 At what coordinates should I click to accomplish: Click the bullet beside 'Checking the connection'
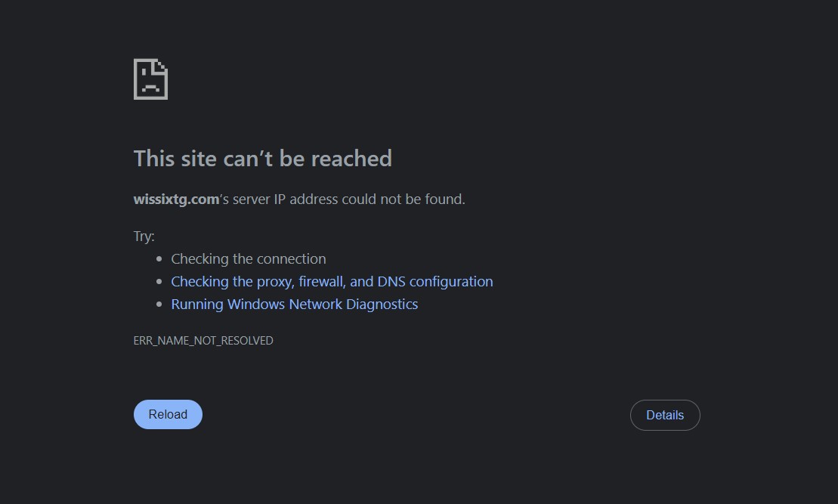pyautogui.click(x=159, y=259)
